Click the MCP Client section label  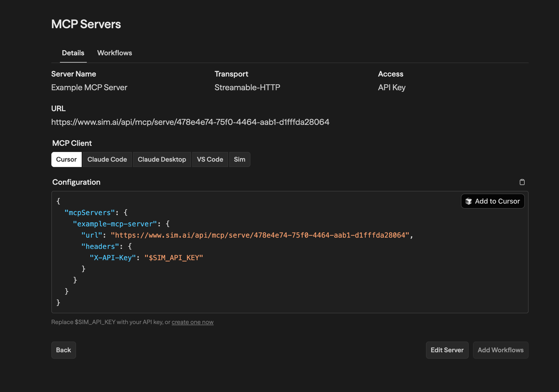(72, 143)
